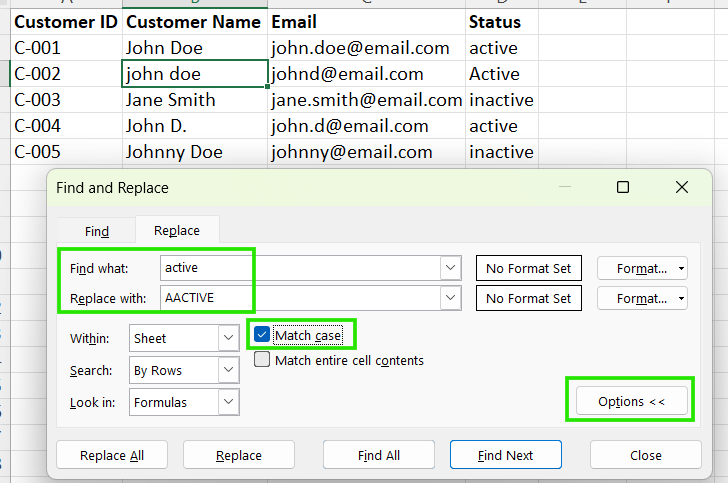Viewport: 728px width, 483px height.
Task: Select the cell with John Doe
Action: pos(195,48)
